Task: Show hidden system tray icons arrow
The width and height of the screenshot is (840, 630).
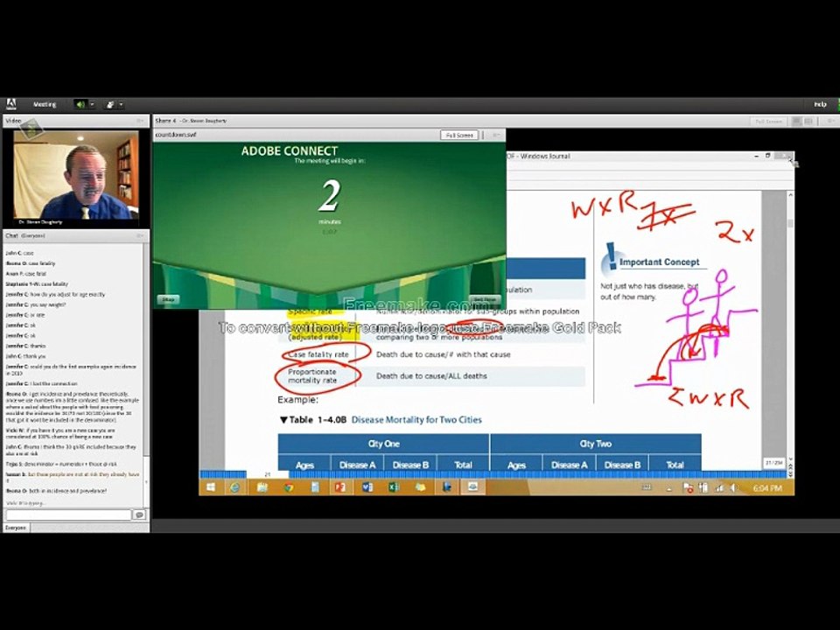Action: point(669,488)
